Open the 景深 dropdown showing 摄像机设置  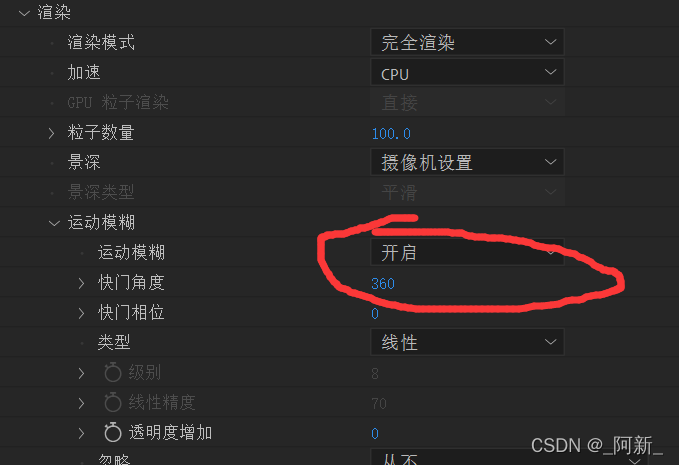click(467, 162)
